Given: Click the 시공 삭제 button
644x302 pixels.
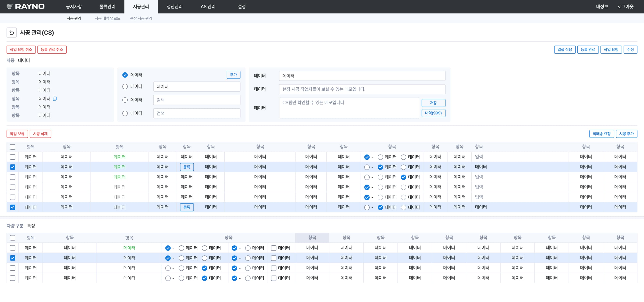Looking at the screenshot, I should tap(40, 134).
